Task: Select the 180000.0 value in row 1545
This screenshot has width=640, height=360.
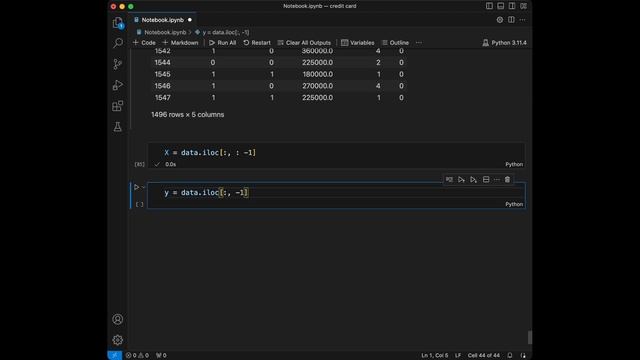Action: coord(318,74)
